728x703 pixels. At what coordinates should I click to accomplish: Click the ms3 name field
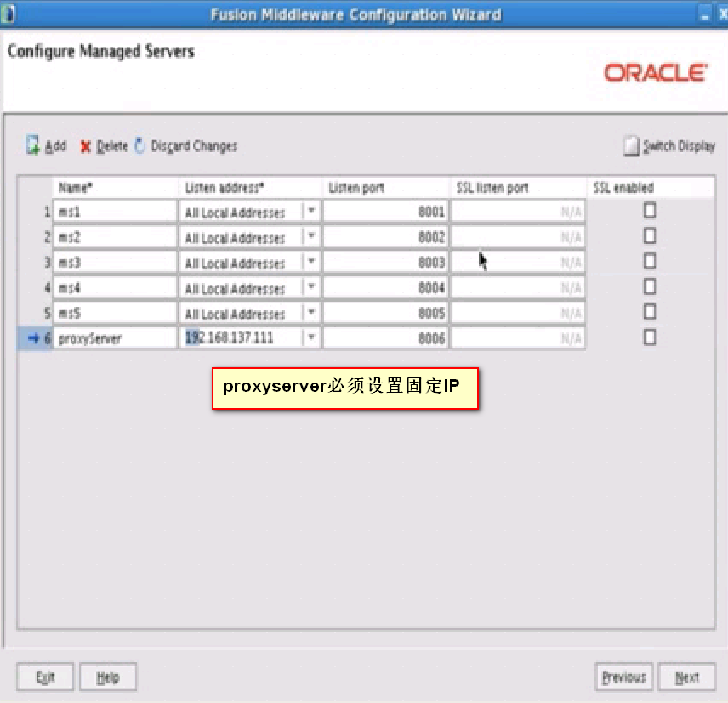pos(115,263)
